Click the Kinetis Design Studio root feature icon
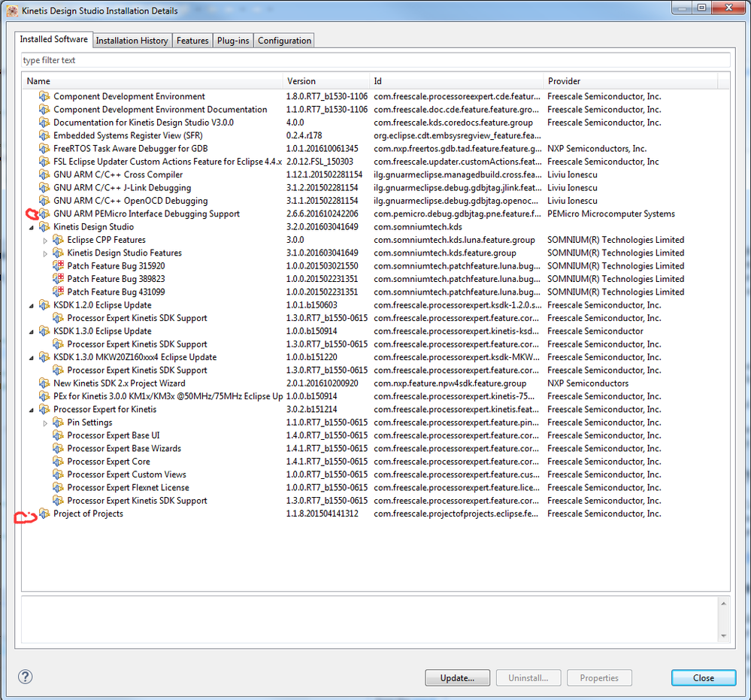 point(44,226)
